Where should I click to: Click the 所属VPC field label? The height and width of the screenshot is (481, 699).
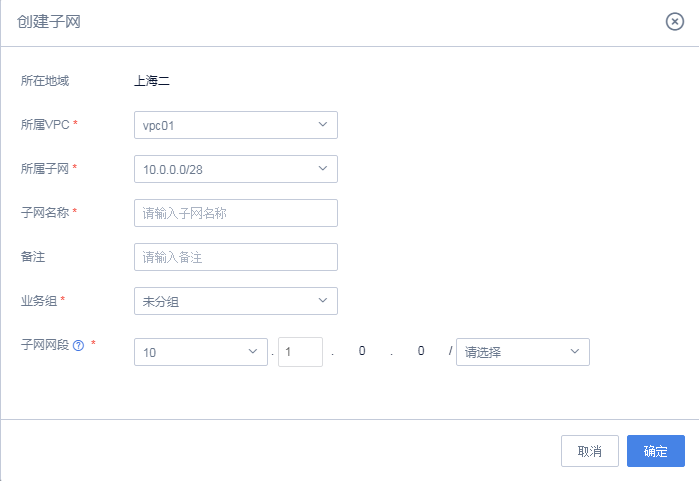[x=45, y=125]
